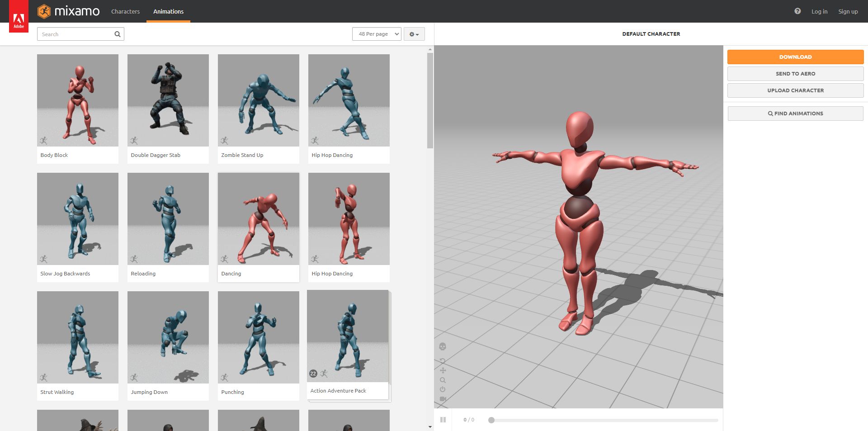Viewport: 868px width, 431px height.
Task: Open the help question mark icon
Action: tap(797, 11)
